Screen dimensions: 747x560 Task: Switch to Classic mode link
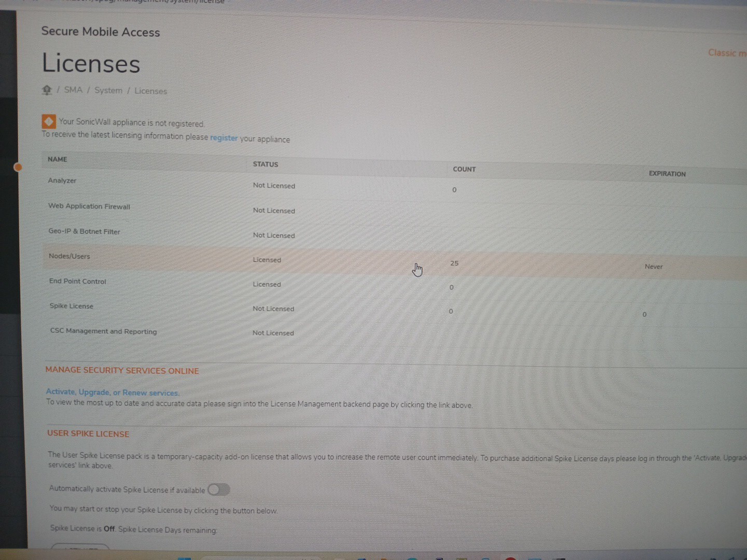tap(727, 53)
